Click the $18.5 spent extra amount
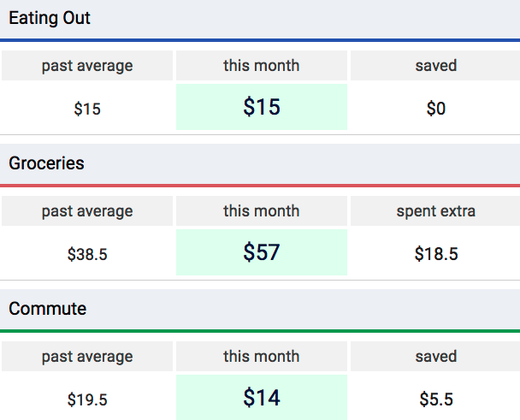Screen dimensions: 520x420 (x=436, y=254)
